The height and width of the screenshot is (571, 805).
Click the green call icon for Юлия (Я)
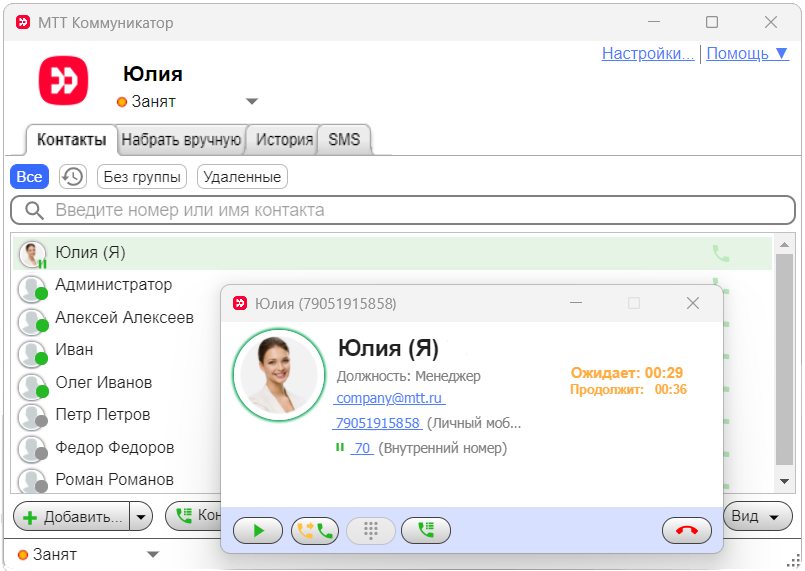point(721,253)
